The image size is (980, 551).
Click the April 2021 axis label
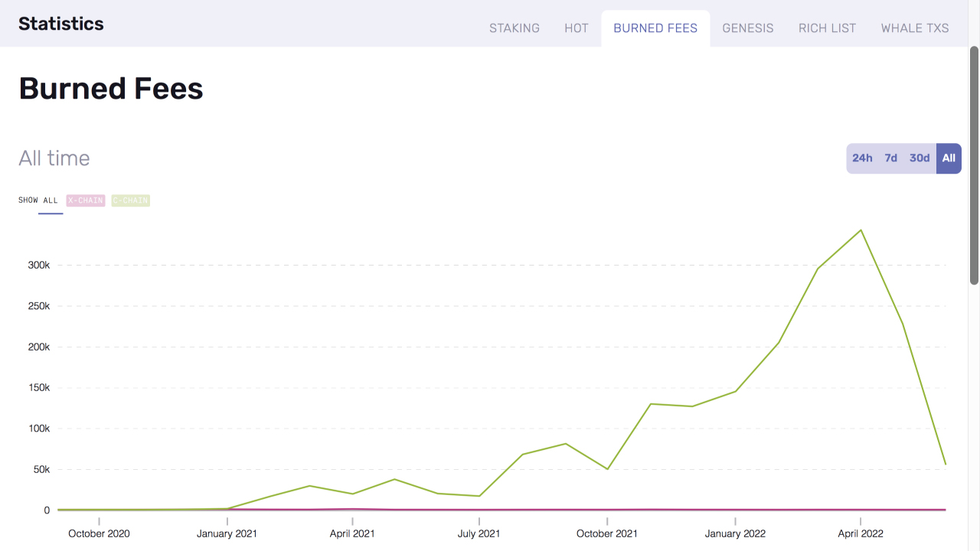pyautogui.click(x=352, y=533)
